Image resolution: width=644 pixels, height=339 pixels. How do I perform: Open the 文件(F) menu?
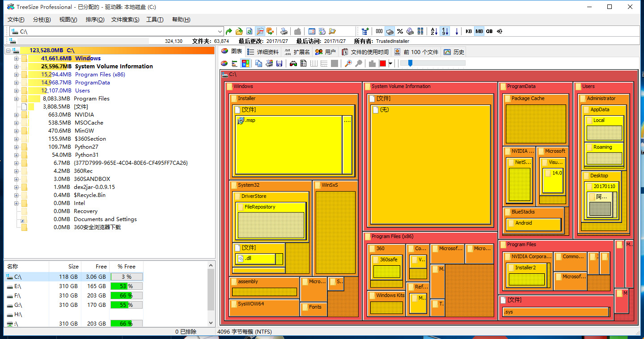coord(16,20)
